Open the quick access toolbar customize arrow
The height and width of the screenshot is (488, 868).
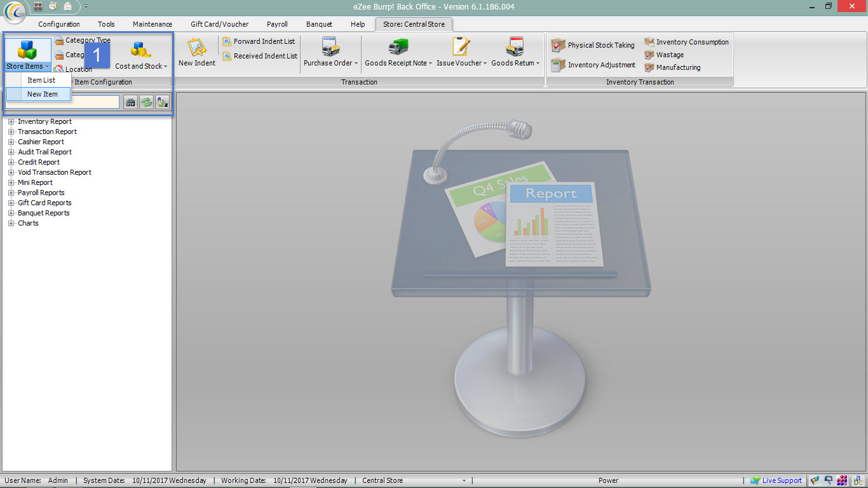pyautogui.click(x=86, y=7)
